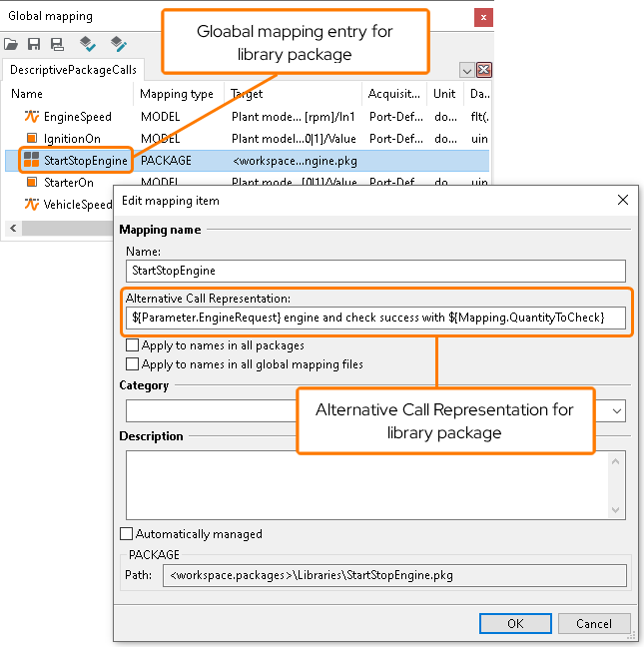This screenshot has height=647, width=644.
Task: Open the Category dropdown arrow
Action: click(617, 411)
